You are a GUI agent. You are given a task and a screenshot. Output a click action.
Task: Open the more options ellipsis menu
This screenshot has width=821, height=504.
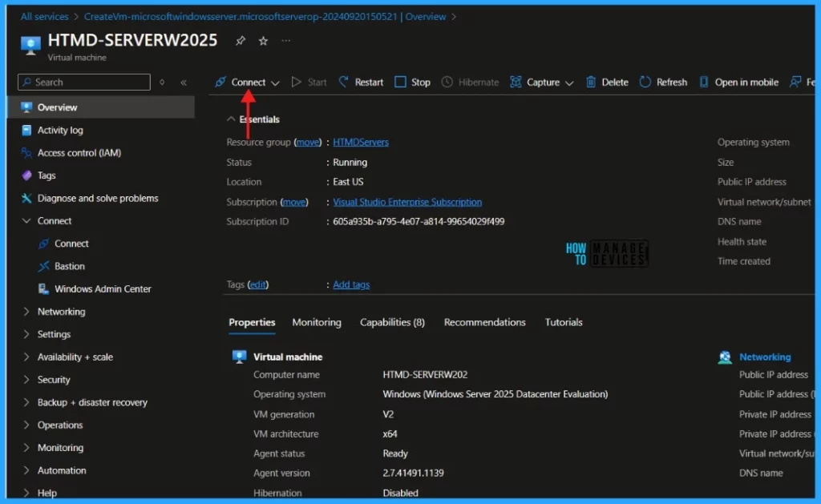(x=286, y=40)
